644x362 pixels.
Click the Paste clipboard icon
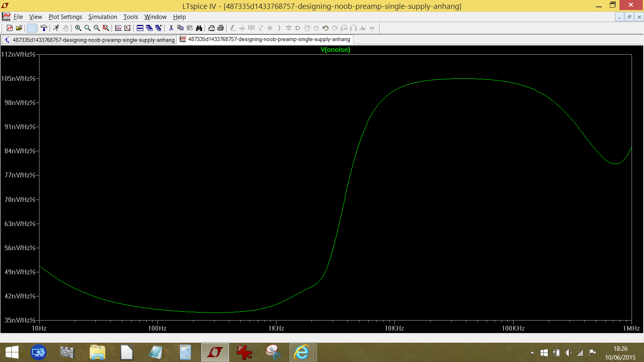190,28
